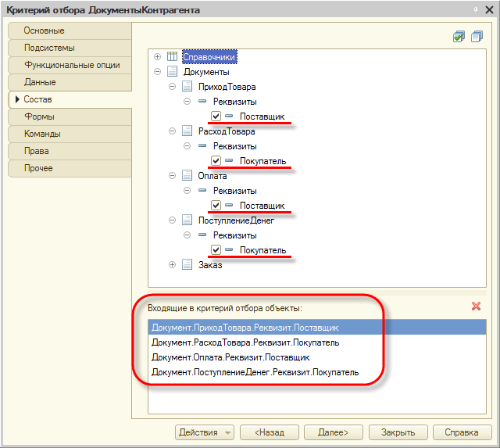Screen dimensions: 500x448
Task: Select the Заказ tree label
Action: 210,265
